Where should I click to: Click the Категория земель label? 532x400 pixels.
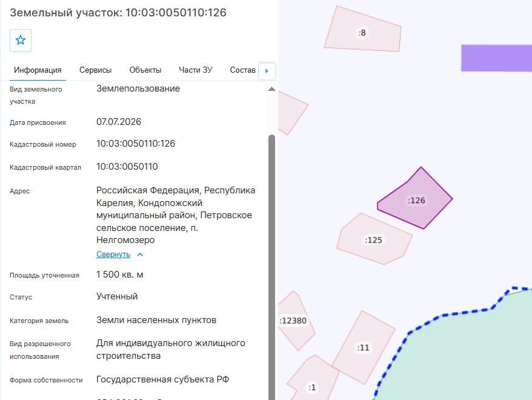(39, 321)
